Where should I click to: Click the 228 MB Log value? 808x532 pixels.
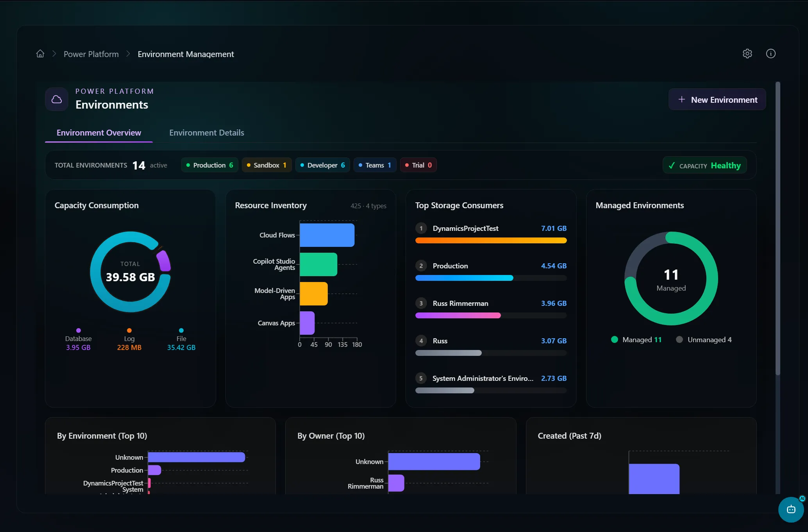coord(129,348)
